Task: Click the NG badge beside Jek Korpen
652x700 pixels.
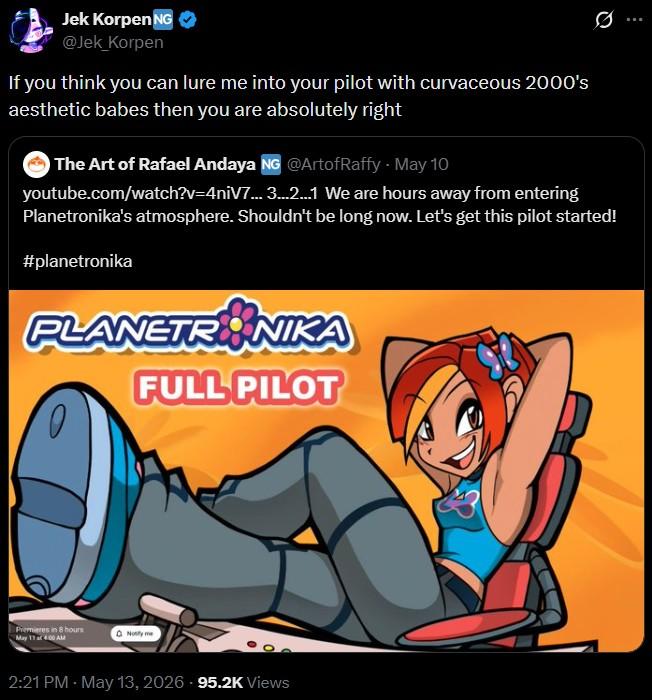Action: [x=163, y=19]
